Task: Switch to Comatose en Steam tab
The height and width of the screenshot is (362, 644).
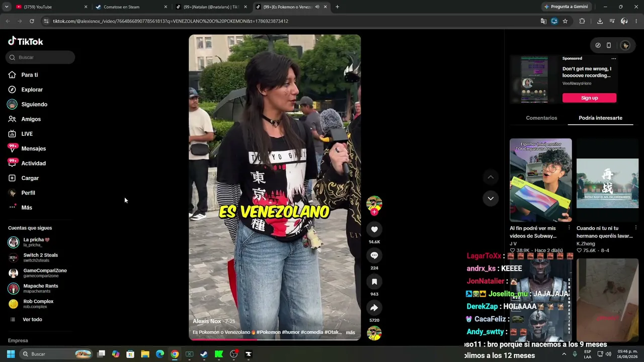Action: pos(132,7)
